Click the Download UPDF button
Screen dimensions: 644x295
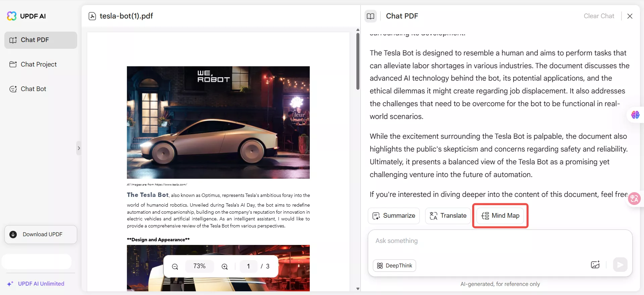click(x=41, y=235)
